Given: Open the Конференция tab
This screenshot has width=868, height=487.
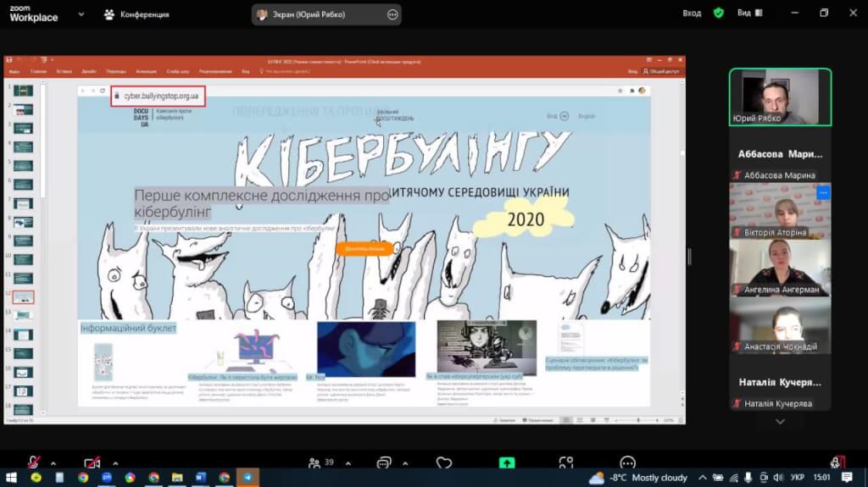Looking at the screenshot, I should pos(136,14).
